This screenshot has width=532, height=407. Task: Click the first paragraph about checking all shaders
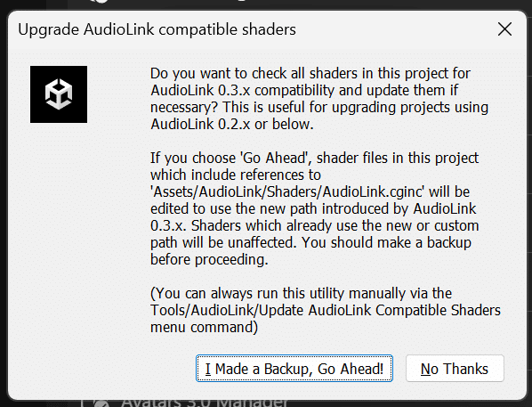318,99
